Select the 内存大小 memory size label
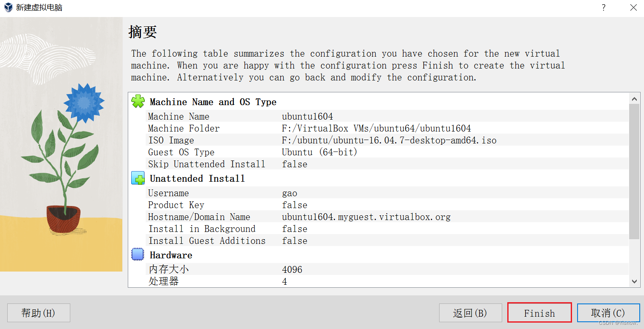This screenshot has height=329, width=644. pyautogui.click(x=168, y=269)
